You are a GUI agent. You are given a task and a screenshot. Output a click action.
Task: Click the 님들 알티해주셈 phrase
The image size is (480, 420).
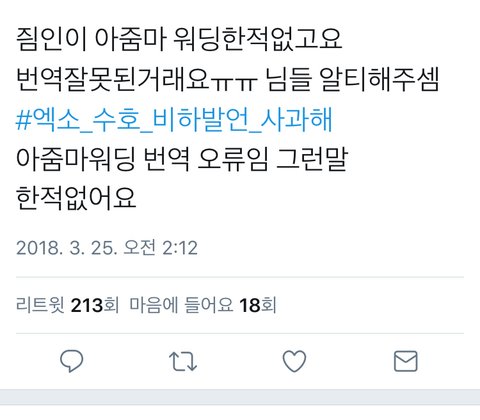coord(353,79)
